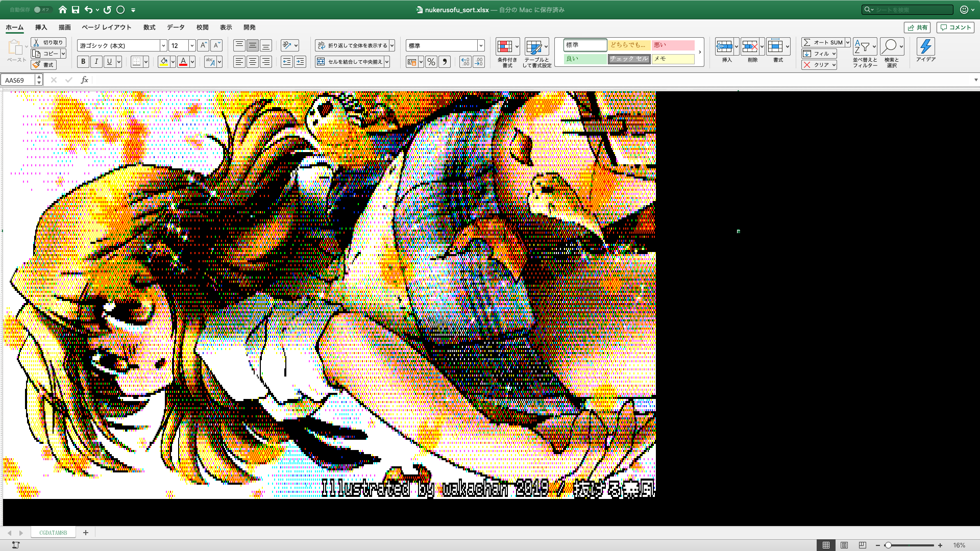Viewport: 980px width, 551px height.
Task: Expand the cell styles gallery arrow
Action: click(x=699, y=52)
